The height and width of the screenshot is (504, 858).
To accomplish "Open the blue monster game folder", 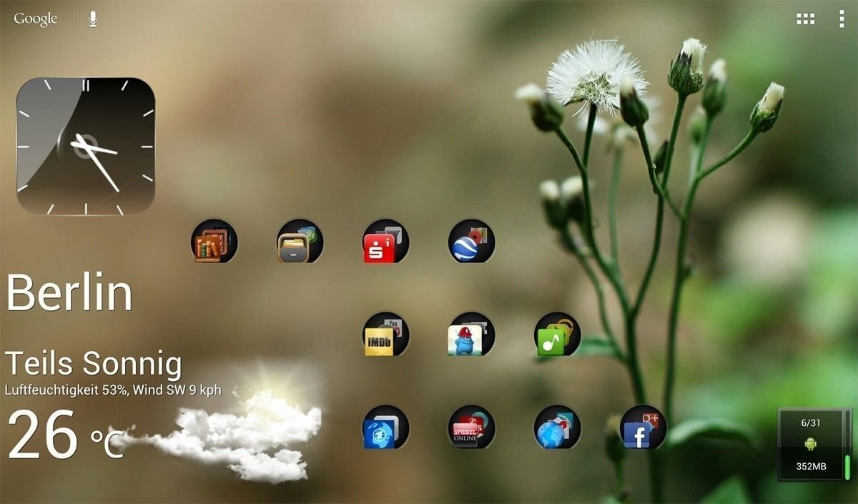I will click(x=471, y=334).
